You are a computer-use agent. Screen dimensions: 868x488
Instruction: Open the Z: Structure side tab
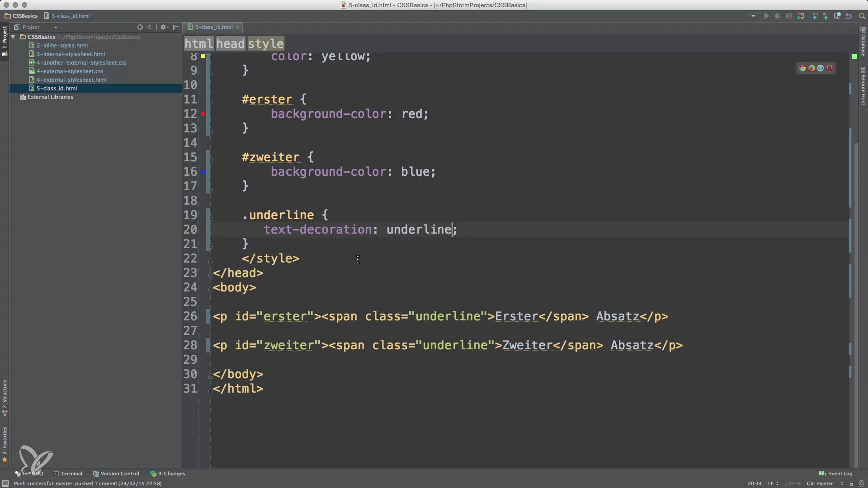pos(5,398)
